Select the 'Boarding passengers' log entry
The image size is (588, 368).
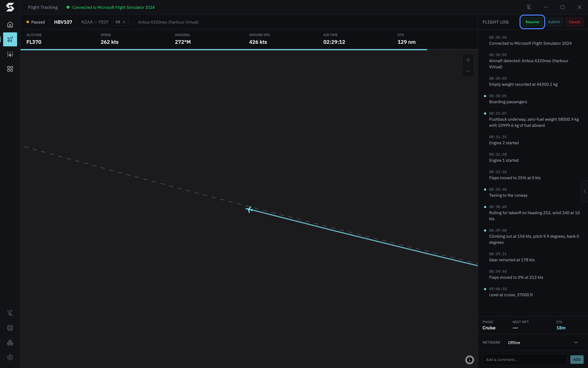tap(508, 102)
